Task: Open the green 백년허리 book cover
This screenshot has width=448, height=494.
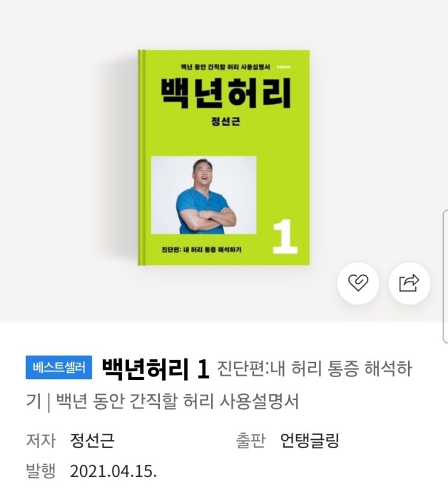Action: point(224,157)
